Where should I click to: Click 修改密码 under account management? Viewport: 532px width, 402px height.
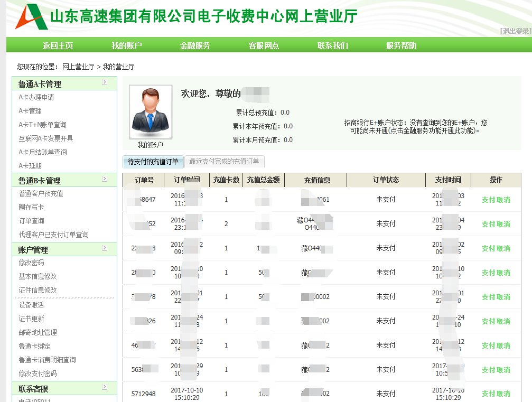[x=31, y=263]
